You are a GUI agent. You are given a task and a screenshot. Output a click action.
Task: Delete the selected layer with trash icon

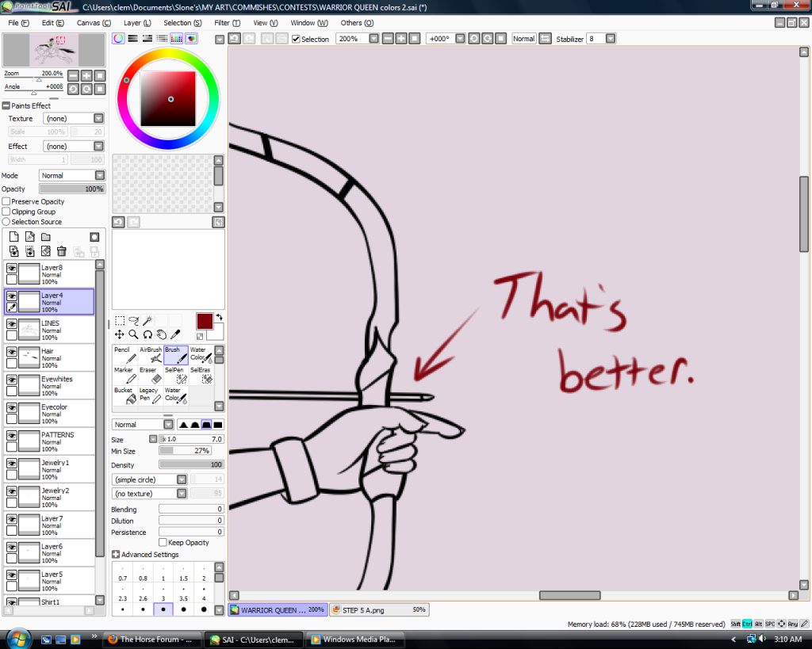pos(62,251)
